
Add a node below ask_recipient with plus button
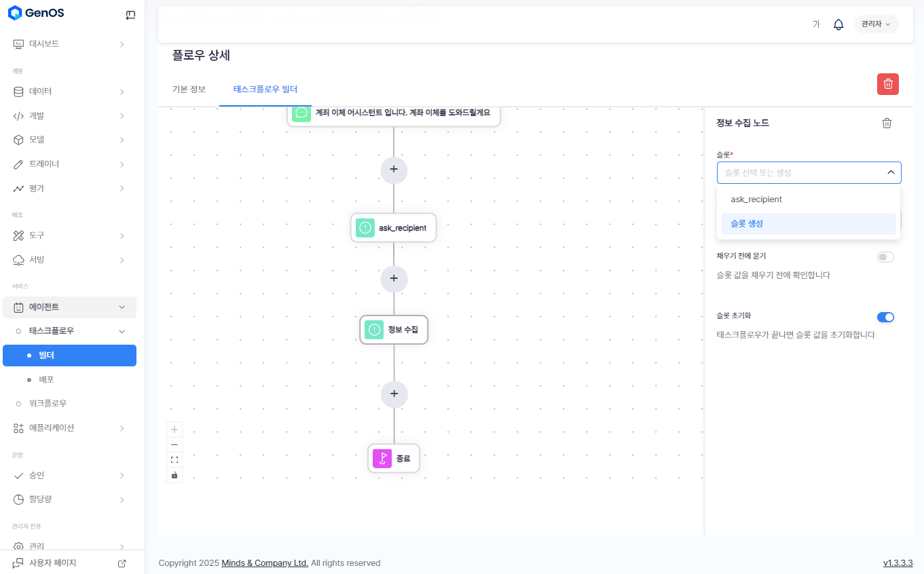pyautogui.click(x=394, y=279)
